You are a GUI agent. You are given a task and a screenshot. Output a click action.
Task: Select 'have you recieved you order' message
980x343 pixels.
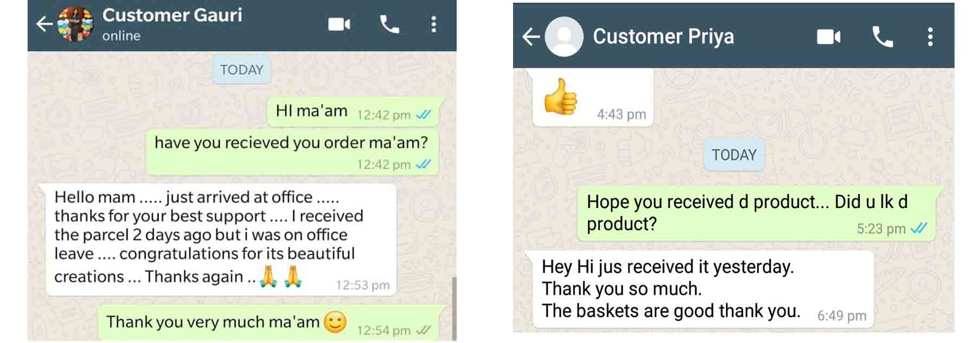292,152
